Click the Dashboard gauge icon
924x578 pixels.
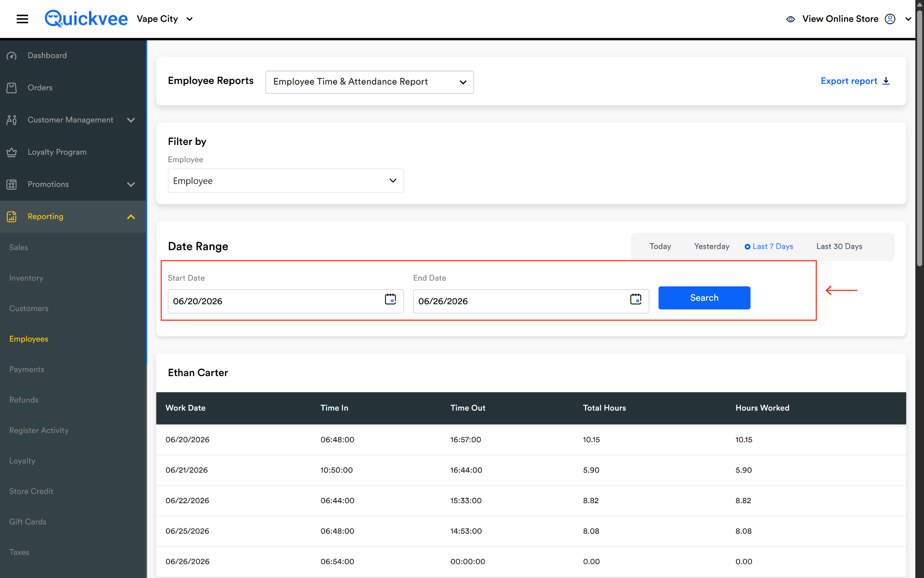(x=12, y=56)
